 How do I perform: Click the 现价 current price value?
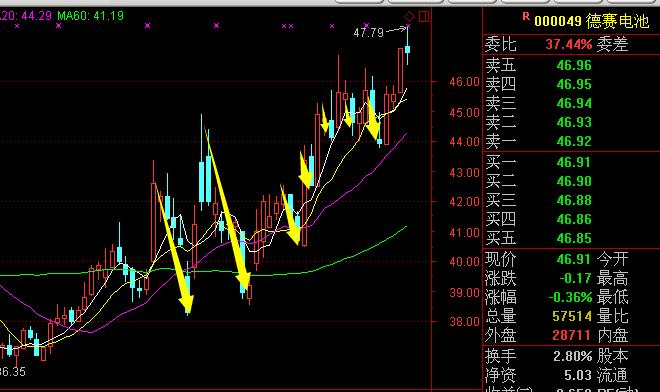point(574,259)
